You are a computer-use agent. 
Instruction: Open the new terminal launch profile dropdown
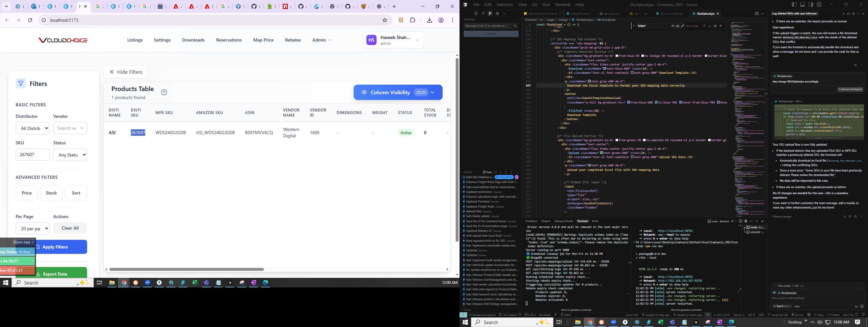tap(736, 221)
